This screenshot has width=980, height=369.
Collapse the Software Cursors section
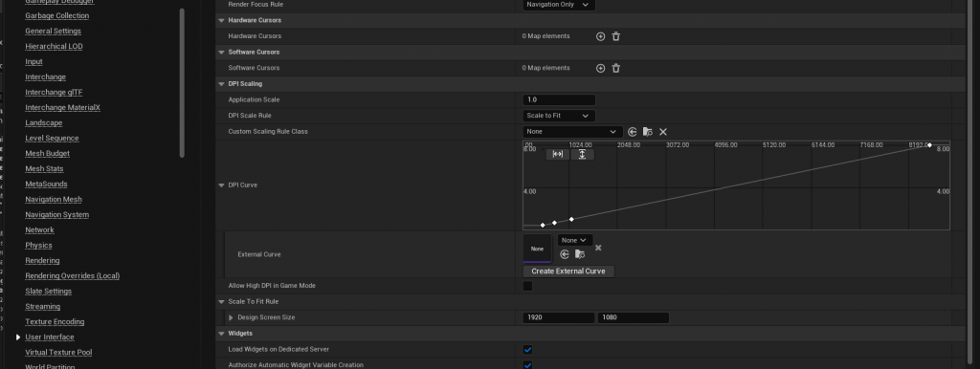tap(221, 52)
